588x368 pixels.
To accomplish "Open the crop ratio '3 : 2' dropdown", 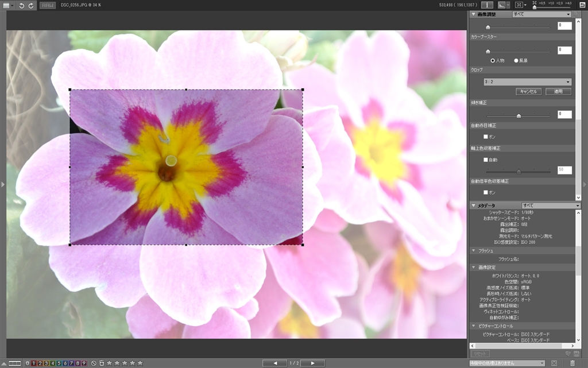I will (527, 82).
